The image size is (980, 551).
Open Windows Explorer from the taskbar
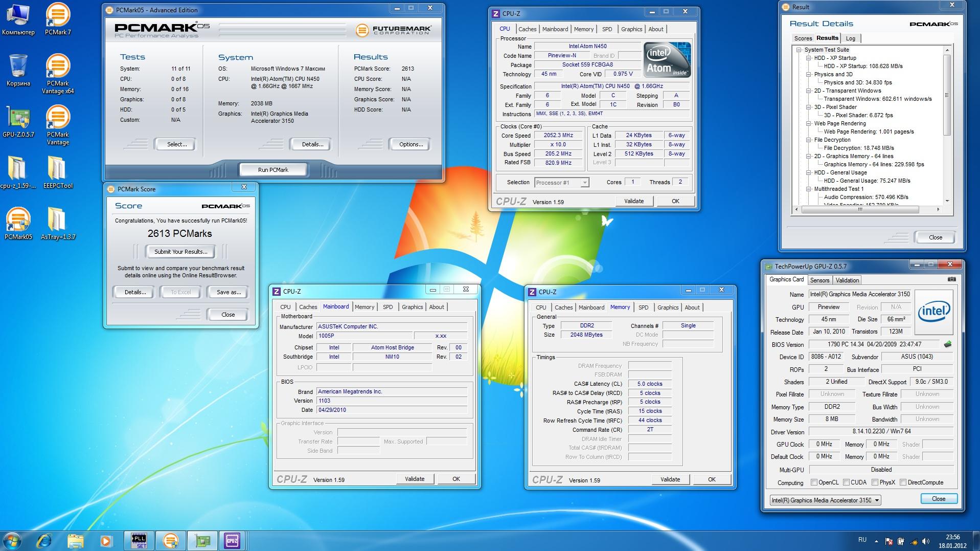(x=75, y=540)
